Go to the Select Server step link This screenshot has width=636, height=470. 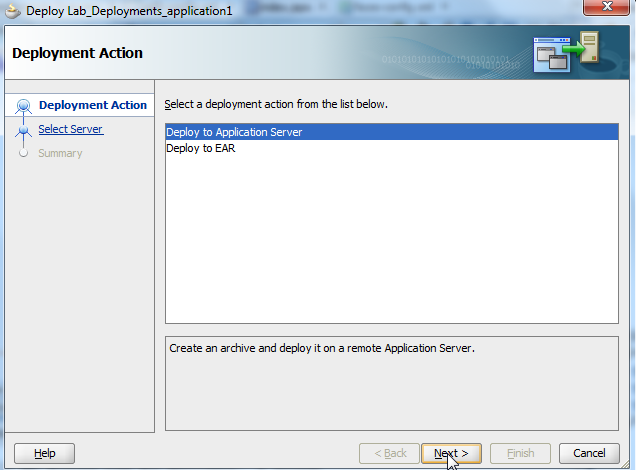70,129
